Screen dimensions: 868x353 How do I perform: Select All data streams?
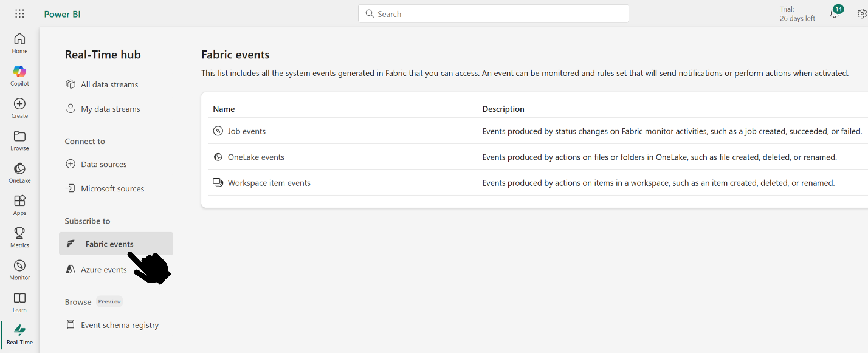click(109, 84)
